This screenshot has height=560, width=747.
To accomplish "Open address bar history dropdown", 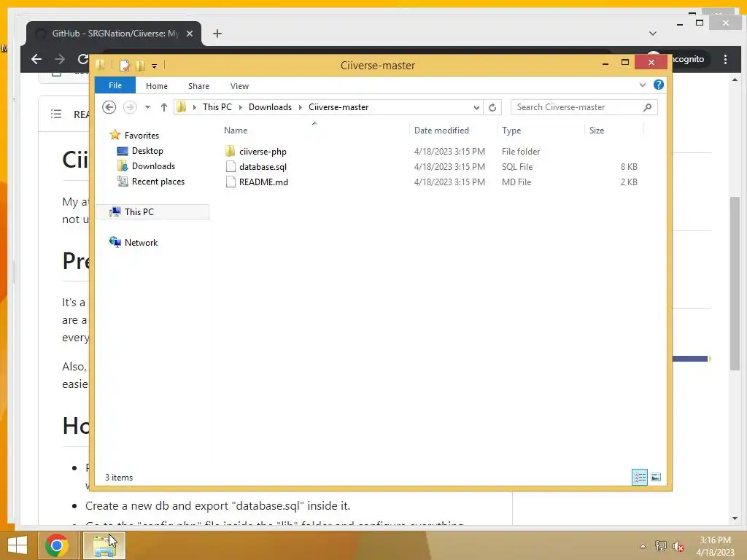I will [476, 107].
